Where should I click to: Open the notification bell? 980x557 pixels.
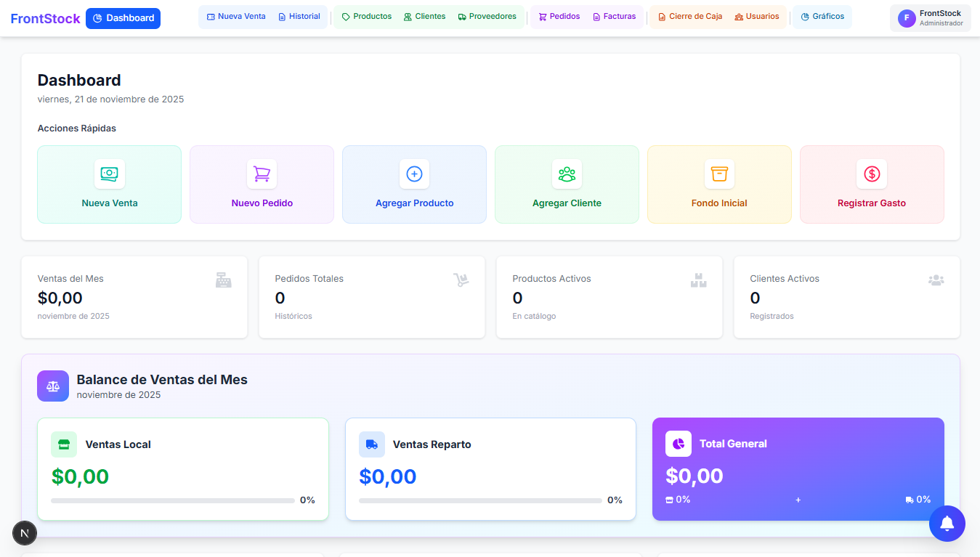947,523
